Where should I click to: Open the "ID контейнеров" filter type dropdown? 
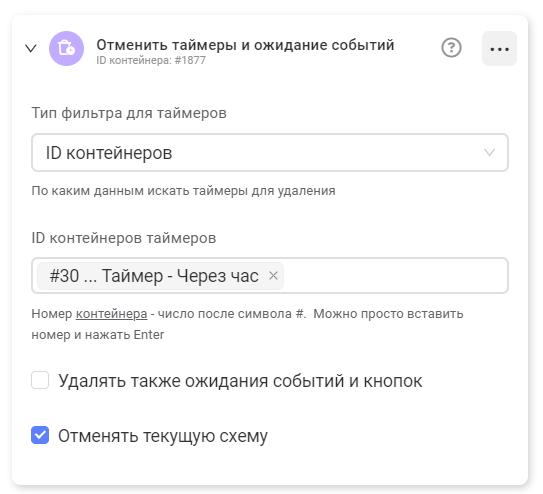tap(270, 153)
